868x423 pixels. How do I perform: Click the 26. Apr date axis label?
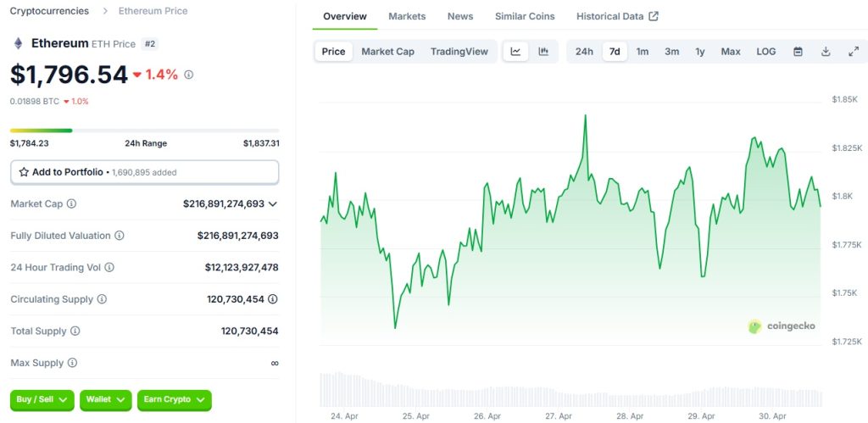tap(487, 416)
